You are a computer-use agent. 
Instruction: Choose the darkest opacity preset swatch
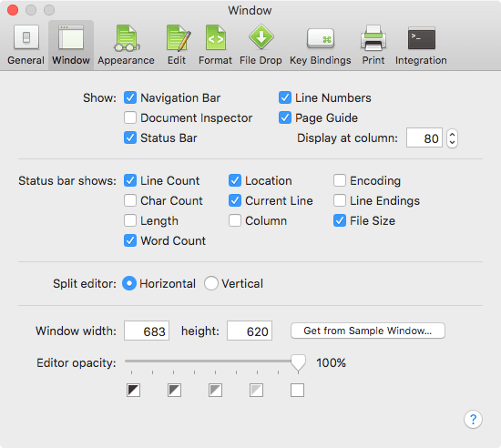[x=133, y=391]
